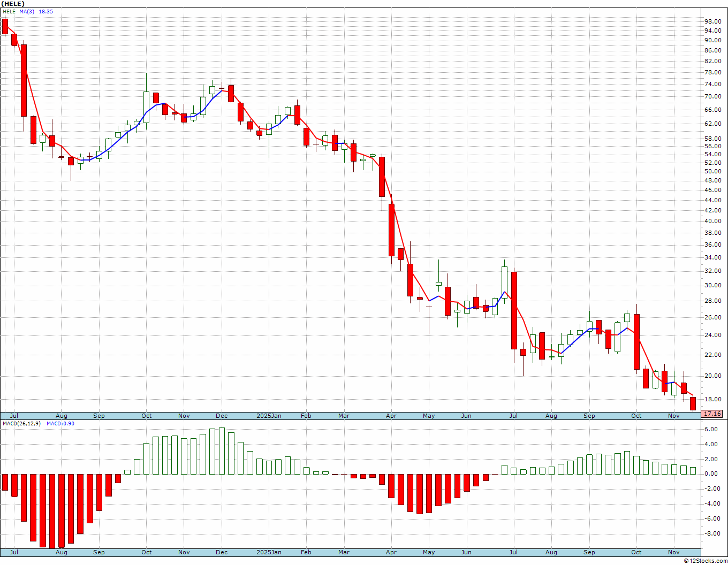Click Apr on the price chart time axis
Screen dimensions: 728x565
391,416
